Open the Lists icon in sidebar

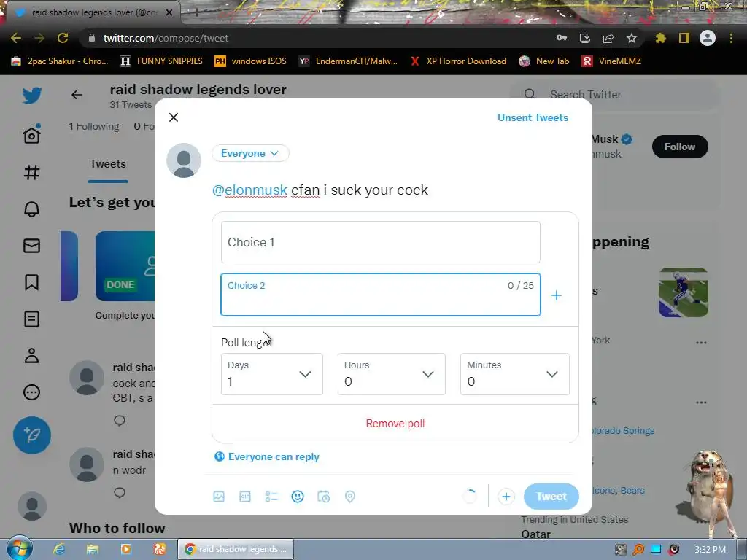point(32,319)
